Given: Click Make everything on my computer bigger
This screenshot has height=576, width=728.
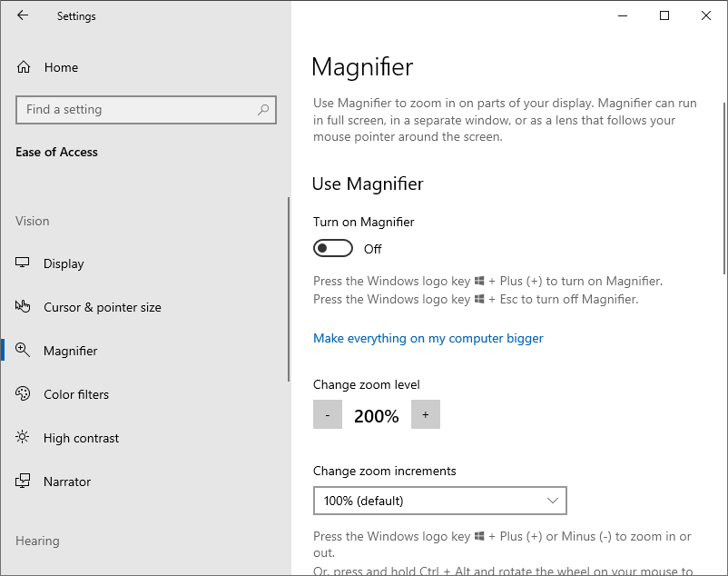Looking at the screenshot, I should click(x=428, y=338).
